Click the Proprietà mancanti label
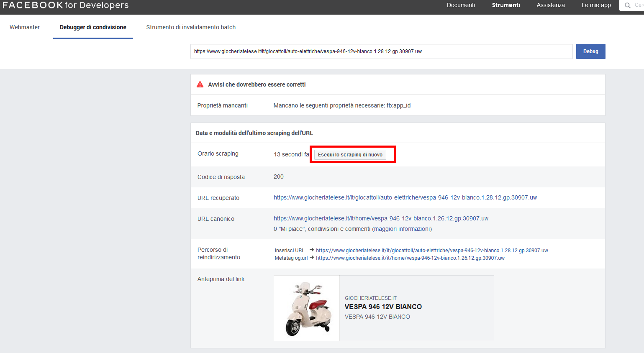This screenshot has width=644, height=353. pyautogui.click(x=223, y=105)
